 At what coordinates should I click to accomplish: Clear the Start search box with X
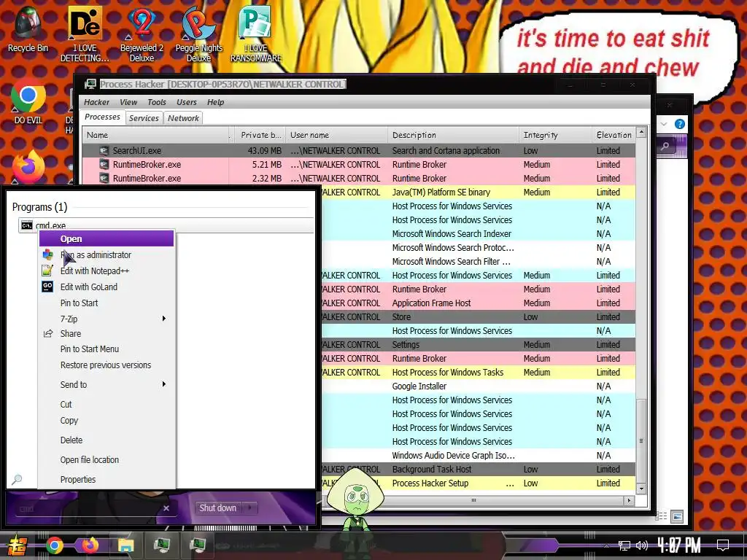[x=166, y=508]
